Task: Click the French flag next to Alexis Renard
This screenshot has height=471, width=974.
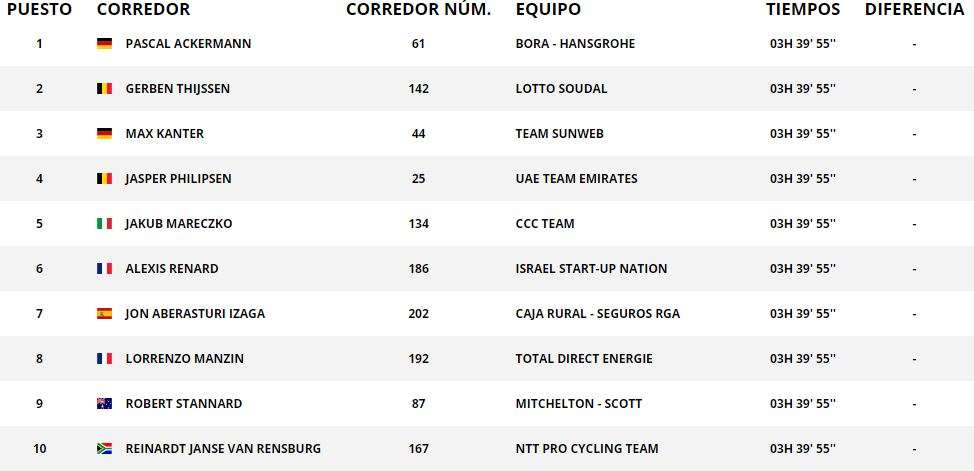Action: (x=104, y=268)
